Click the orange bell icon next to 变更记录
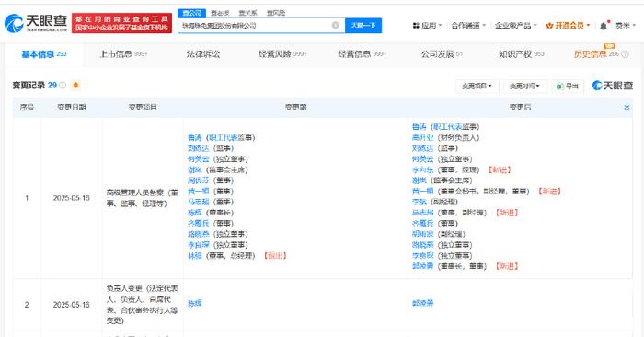This screenshot has height=337, width=644. point(75,85)
